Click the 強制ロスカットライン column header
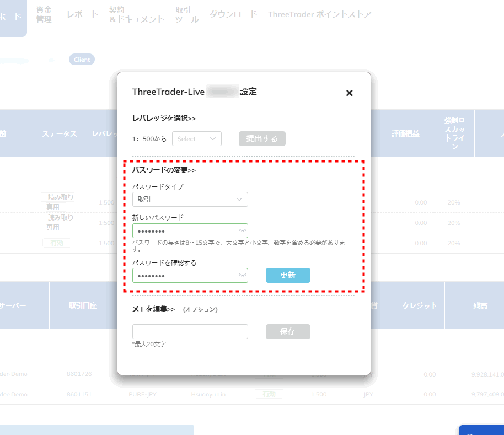Image resolution: width=504 pixels, height=435 pixels. tap(454, 133)
